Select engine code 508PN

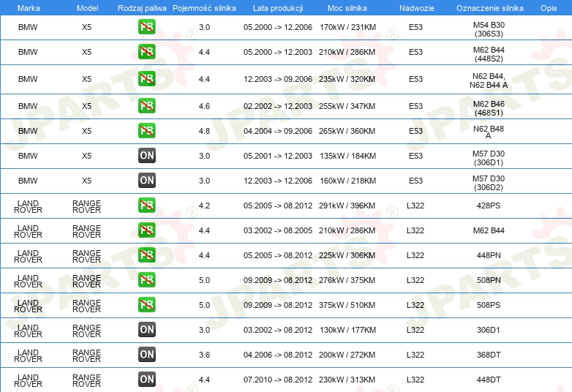489,280
